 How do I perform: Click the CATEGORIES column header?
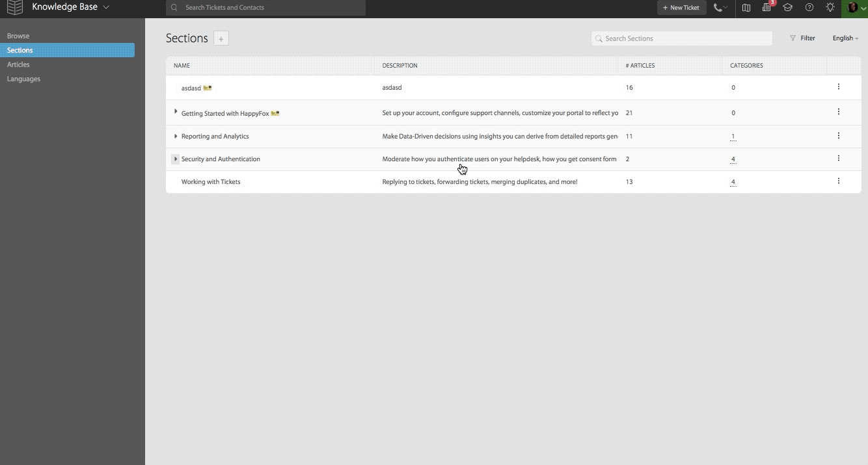[x=746, y=66]
